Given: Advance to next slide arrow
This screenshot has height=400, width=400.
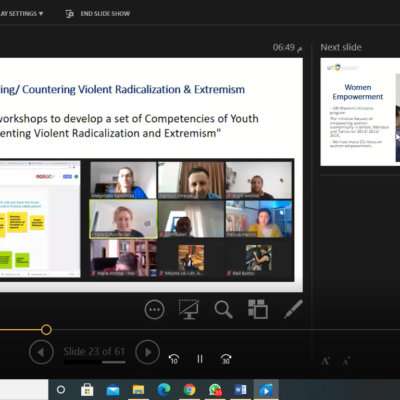Looking at the screenshot, I should 148,352.
